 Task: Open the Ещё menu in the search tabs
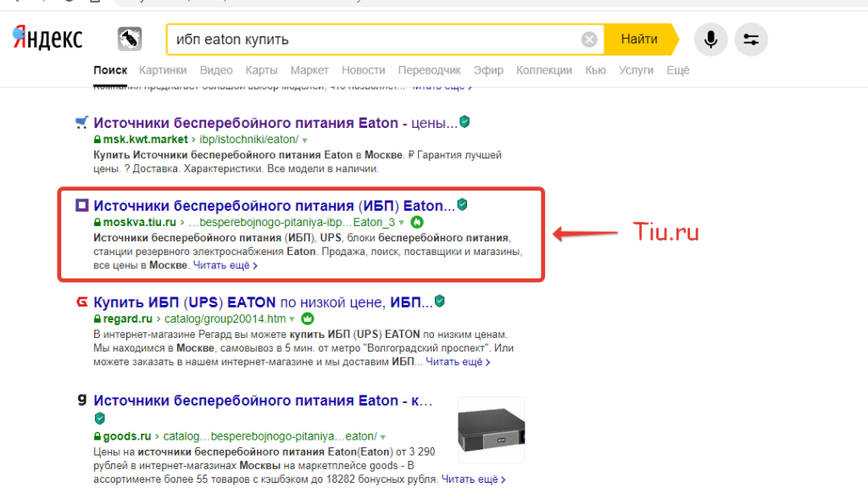click(677, 70)
